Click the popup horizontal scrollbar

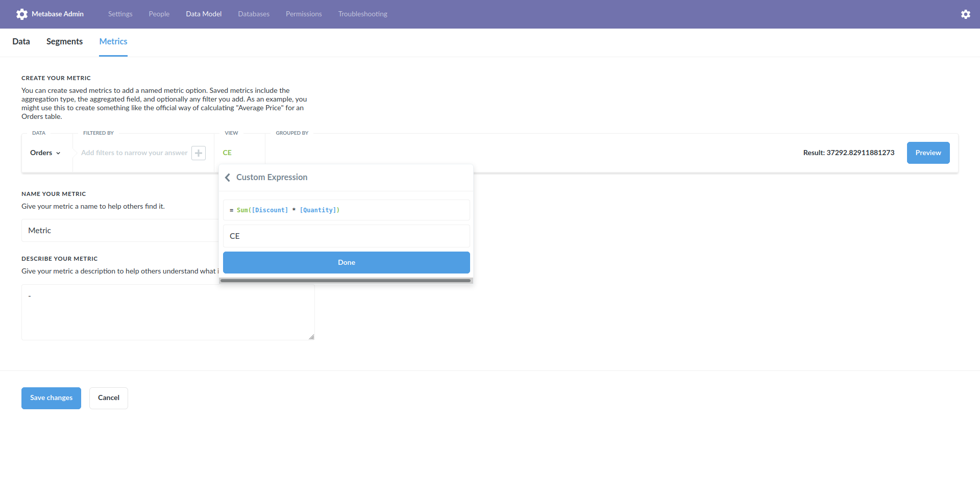tap(346, 281)
